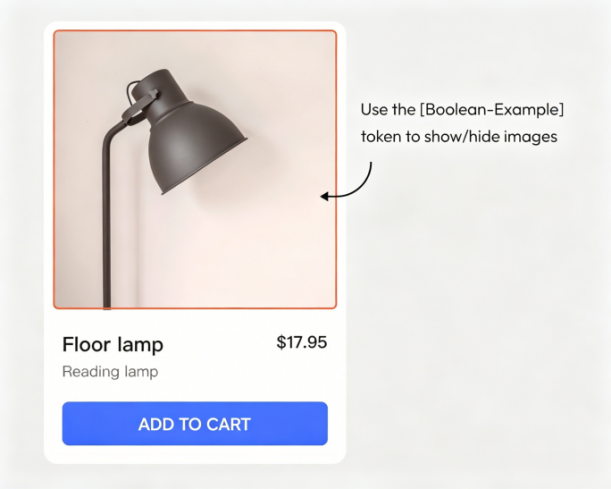
Task: Click the bent elbow of lamp pole
Action: 113,132
